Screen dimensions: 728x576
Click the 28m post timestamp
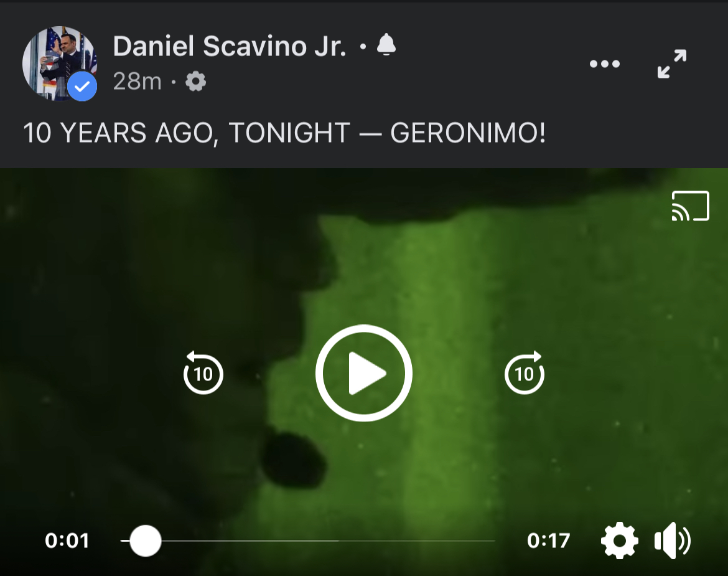[x=137, y=82]
